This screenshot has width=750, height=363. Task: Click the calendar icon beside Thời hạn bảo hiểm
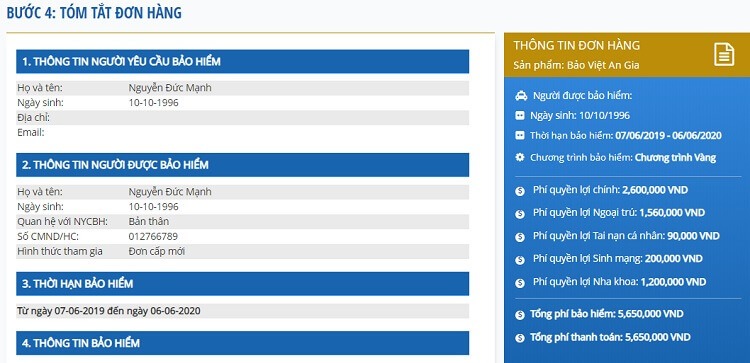click(x=520, y=136)
